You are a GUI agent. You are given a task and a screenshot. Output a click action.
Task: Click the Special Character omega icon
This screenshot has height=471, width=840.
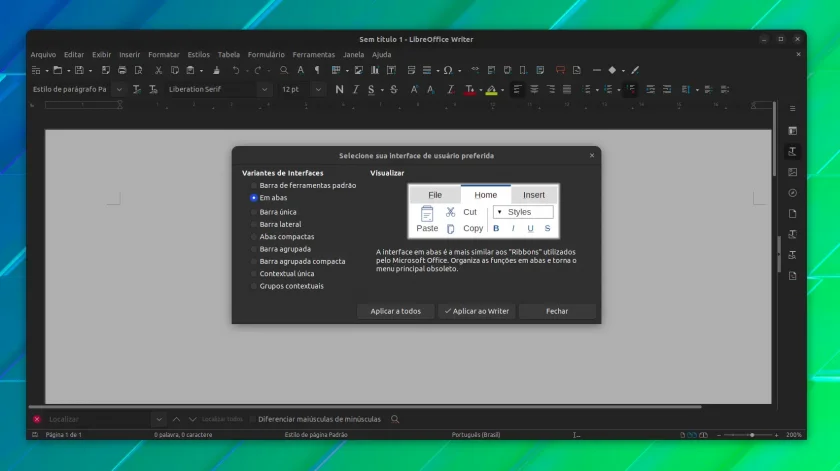[x=448, y=70]
